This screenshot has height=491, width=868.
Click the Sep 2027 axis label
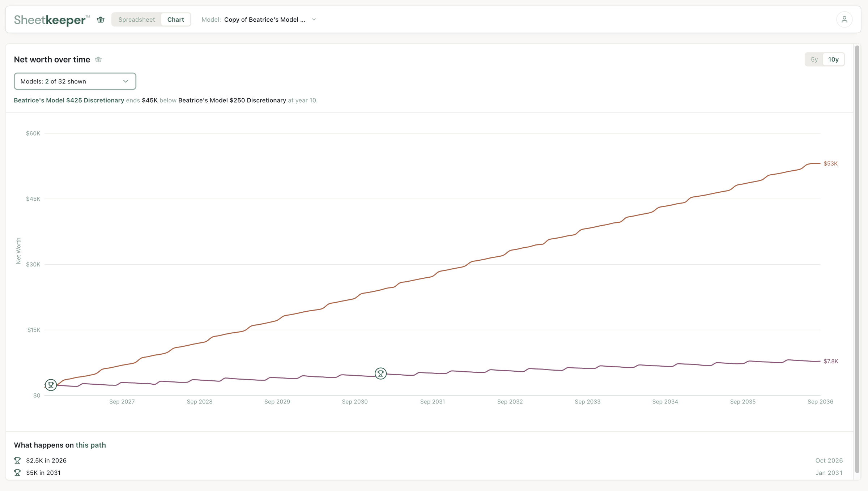pyautogui.click(x=122, y=402)
